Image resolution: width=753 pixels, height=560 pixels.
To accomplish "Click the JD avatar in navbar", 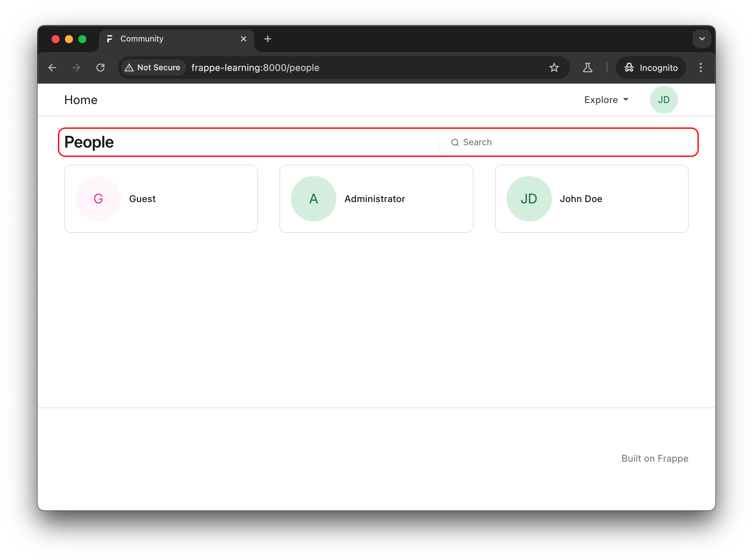I will click(664, 100).
